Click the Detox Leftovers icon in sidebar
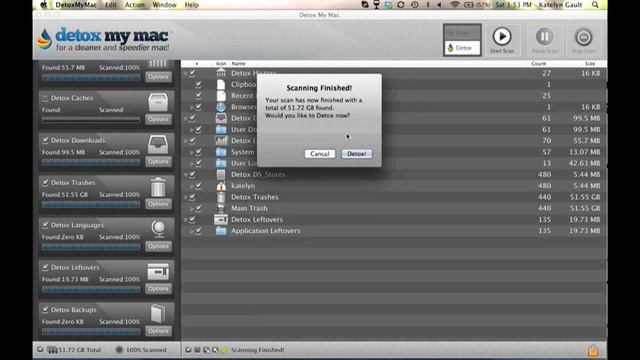Image resolution: width=640 pixels, height=360 pixels. pos(158,271)
